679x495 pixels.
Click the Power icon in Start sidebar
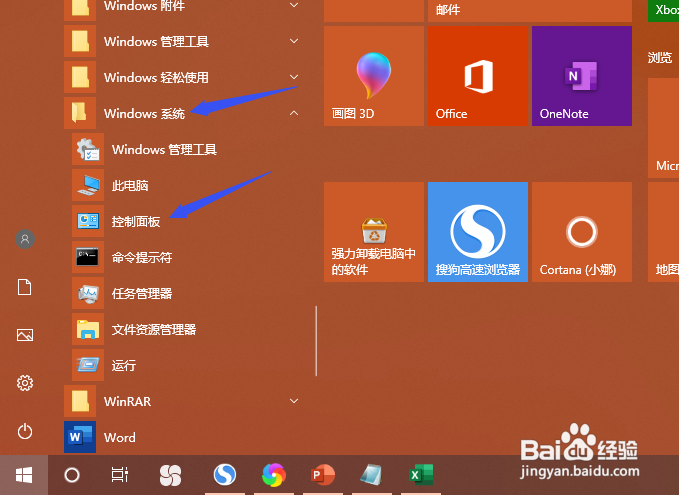(25, 431)
